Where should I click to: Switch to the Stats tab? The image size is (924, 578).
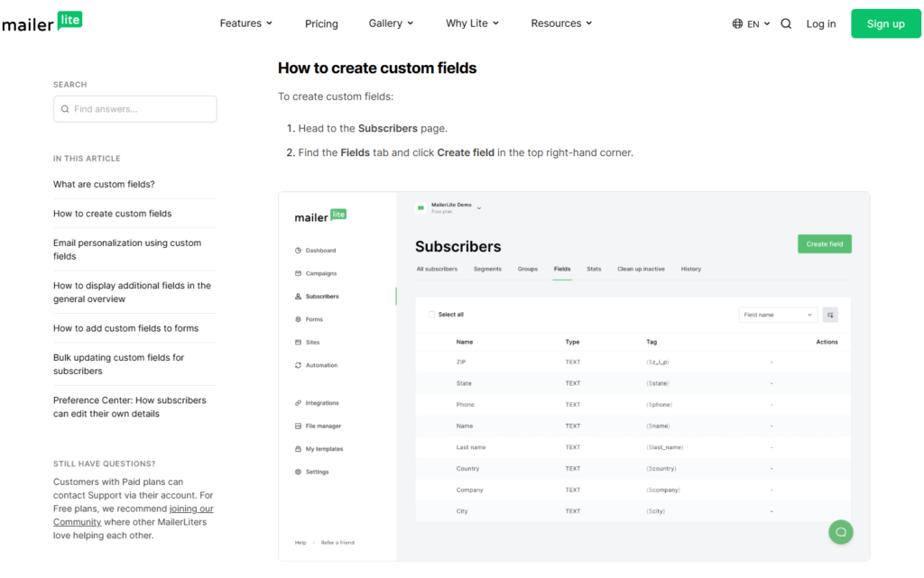pos(594,269)
